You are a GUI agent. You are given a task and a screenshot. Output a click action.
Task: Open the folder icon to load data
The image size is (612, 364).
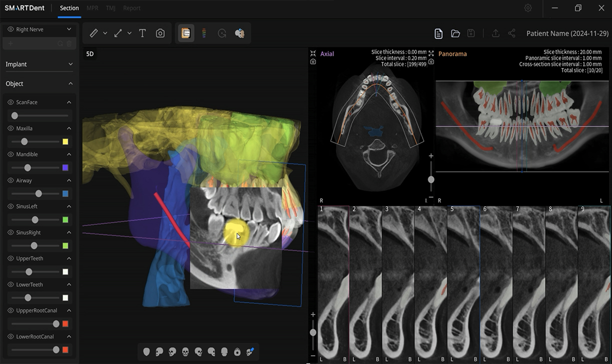tap(455, 33)
